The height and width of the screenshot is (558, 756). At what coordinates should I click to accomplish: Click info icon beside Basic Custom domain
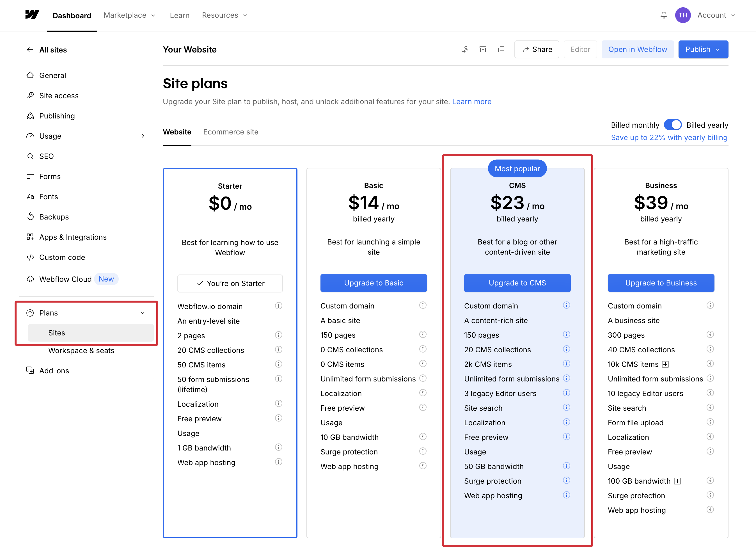click(422, 305)
